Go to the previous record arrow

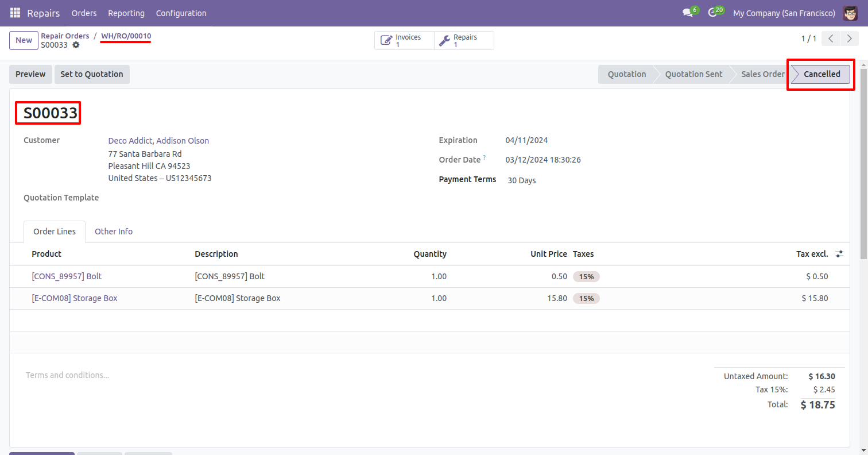831,39
